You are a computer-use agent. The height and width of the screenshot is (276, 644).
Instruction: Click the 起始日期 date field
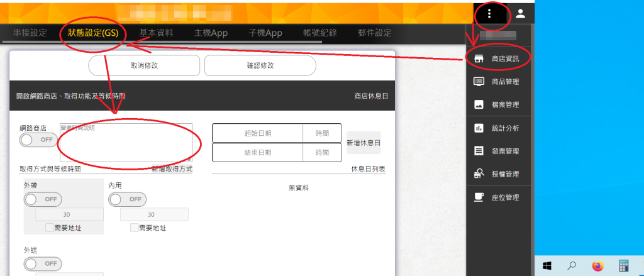click(x=258, y=133)
